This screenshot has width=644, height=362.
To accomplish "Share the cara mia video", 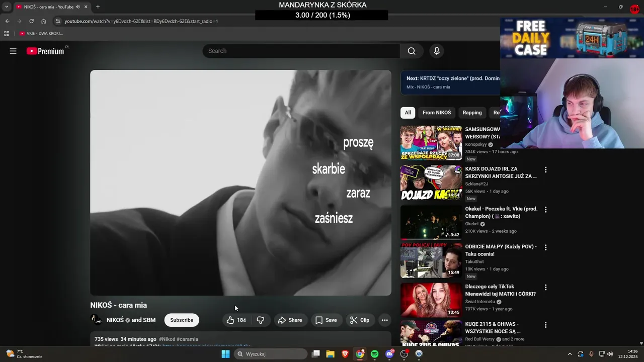I will tap(290, 320).
